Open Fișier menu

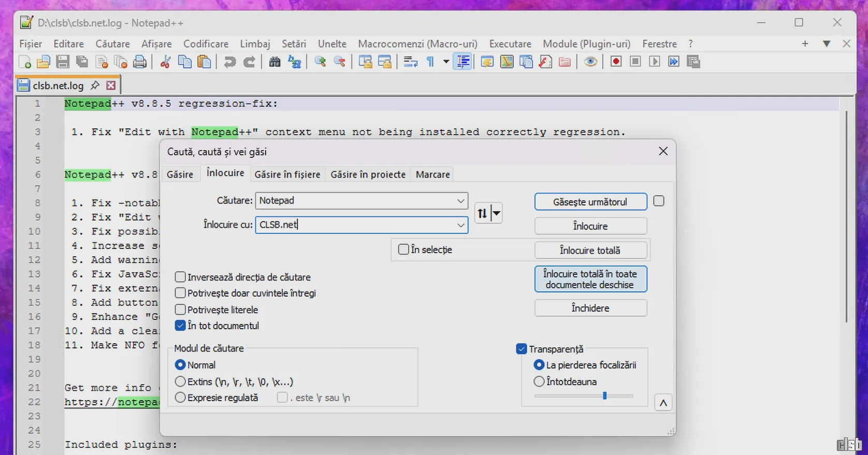pyautogui.click(x=31, y=44)
